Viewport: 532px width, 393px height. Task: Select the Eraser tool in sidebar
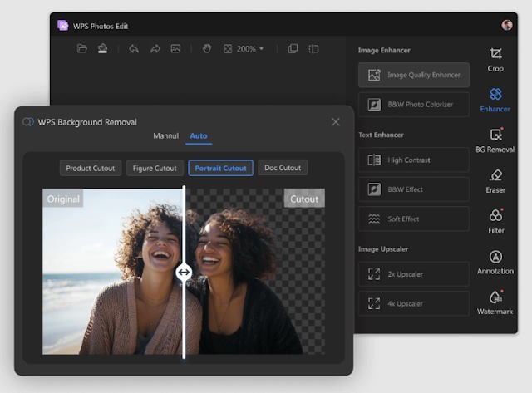tap(495, 179)
